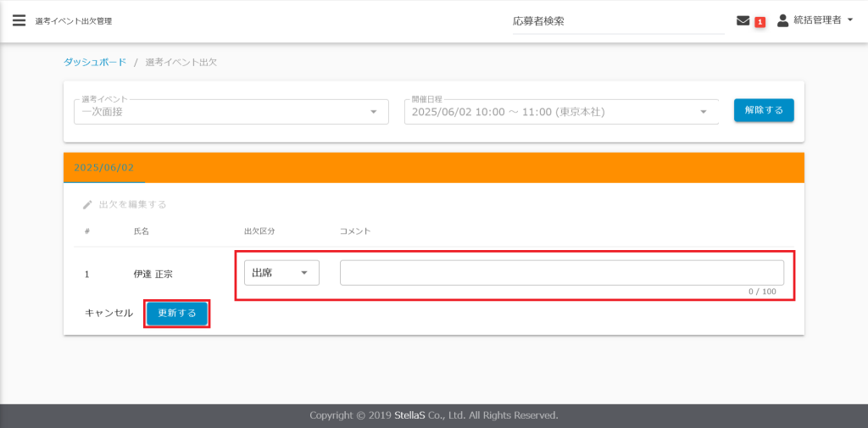Focus the 応募者検索 search field
This screenshot has width=868, height=428.
tap(619, 21)
